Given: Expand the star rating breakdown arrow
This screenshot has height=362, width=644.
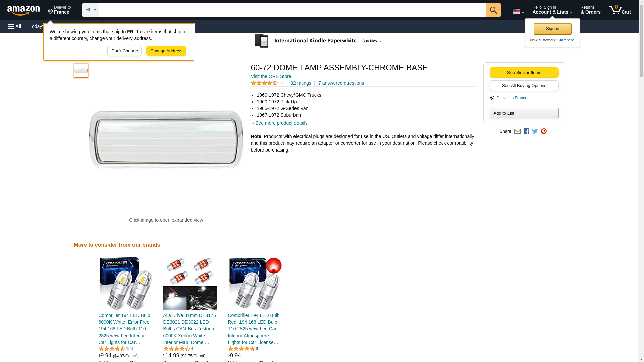Looking at the screenshot, I should tap(282, 83).
